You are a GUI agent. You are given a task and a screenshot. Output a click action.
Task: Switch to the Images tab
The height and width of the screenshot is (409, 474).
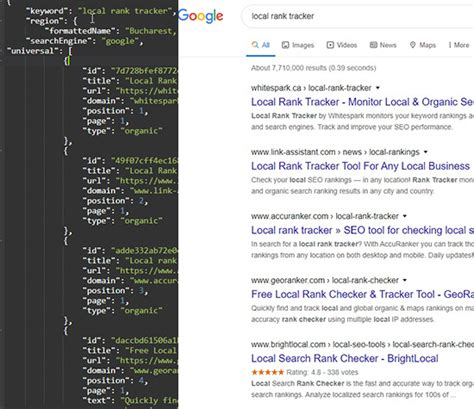pos(298,45)
